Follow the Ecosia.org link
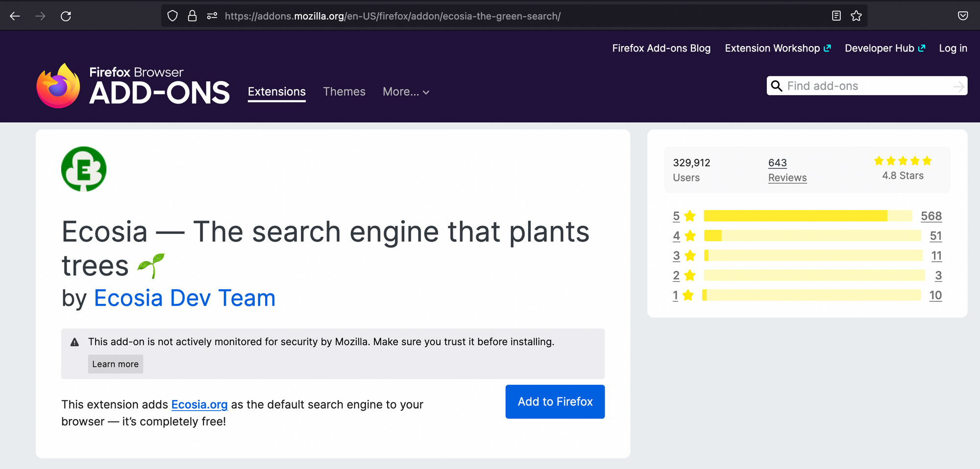 point(199,404)
